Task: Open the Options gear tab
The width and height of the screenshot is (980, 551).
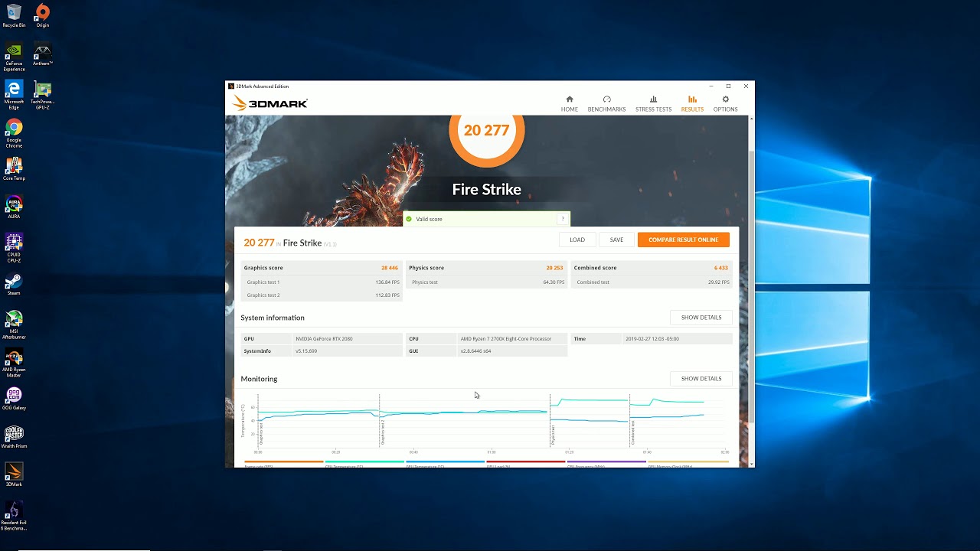Action: click(725, 103)
